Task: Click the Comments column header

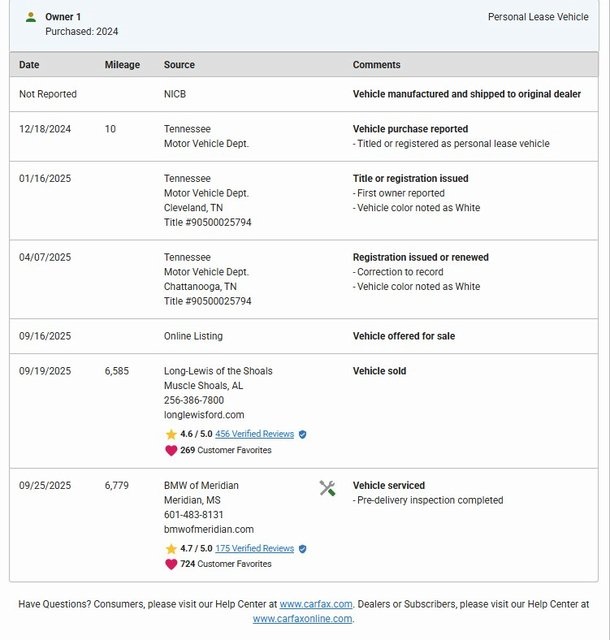Action: click(x=377, y=65)
